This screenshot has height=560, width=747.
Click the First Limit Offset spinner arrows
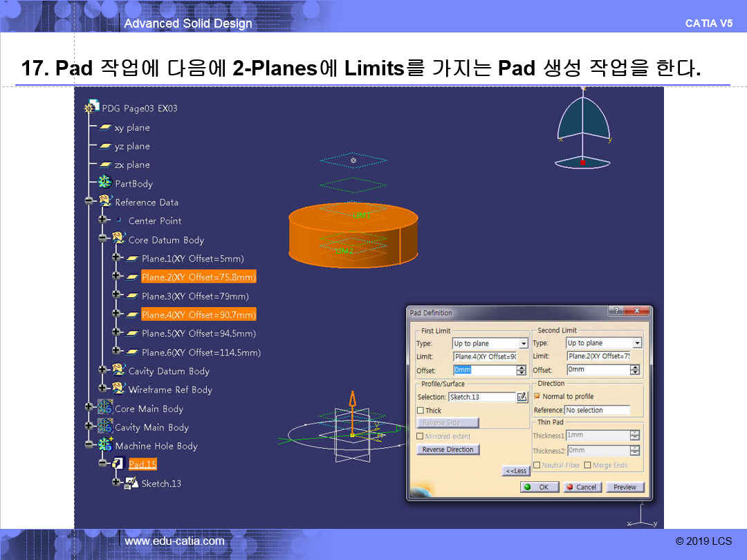[x=522, y=371]
